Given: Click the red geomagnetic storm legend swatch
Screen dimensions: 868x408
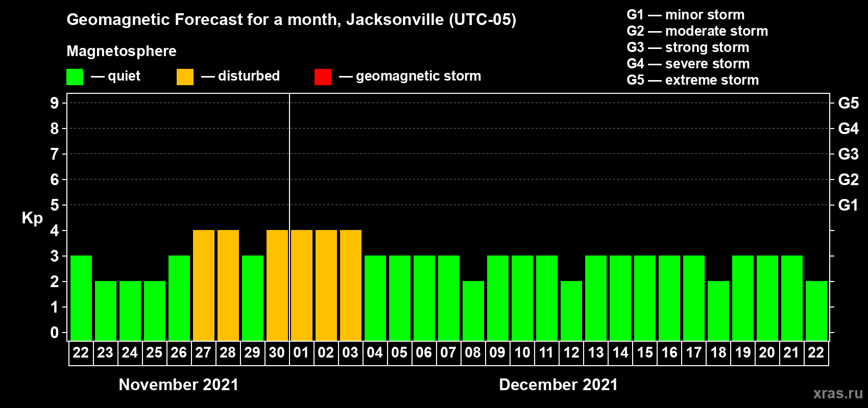Looking at the screenshot, I should 323,77.
